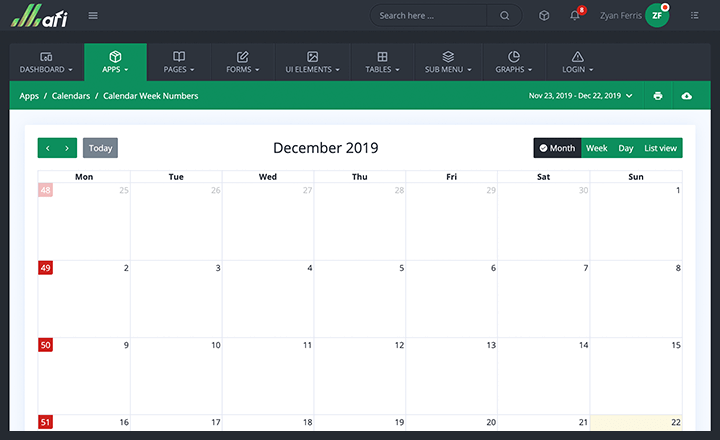The image size is (720, 440).
Task: Switch calendar to Day view
Action: (x=626, y=148)
